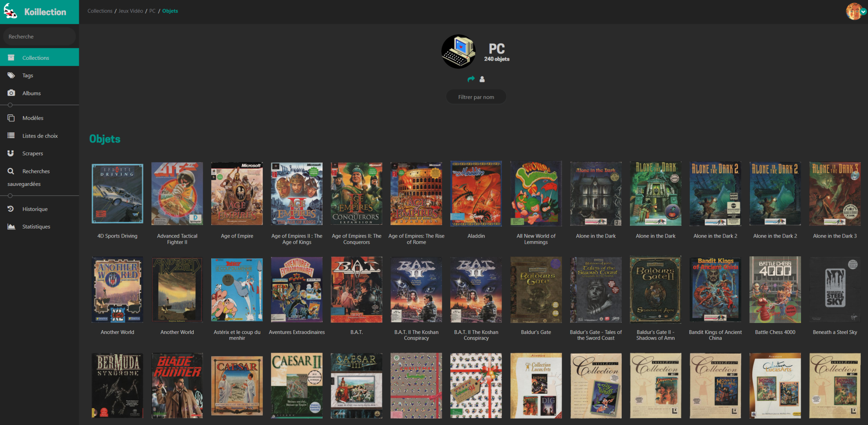Click the green share arrow icon
The image size is (868, 425).
471,79
